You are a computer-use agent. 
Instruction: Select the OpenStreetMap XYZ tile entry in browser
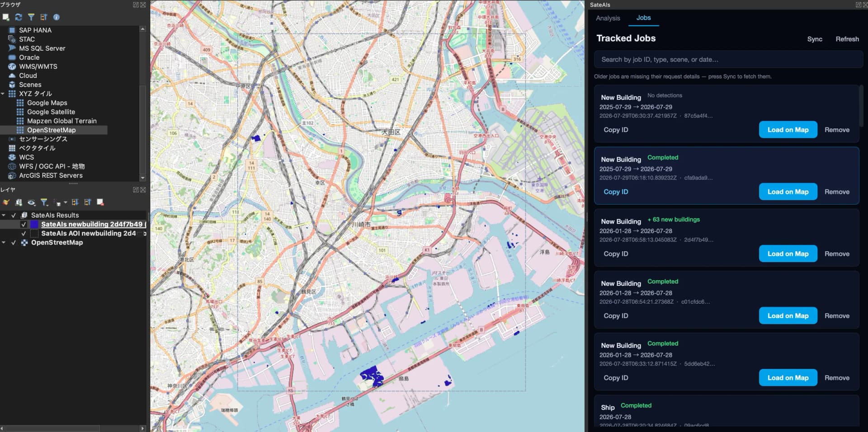(x=51, y=130)
